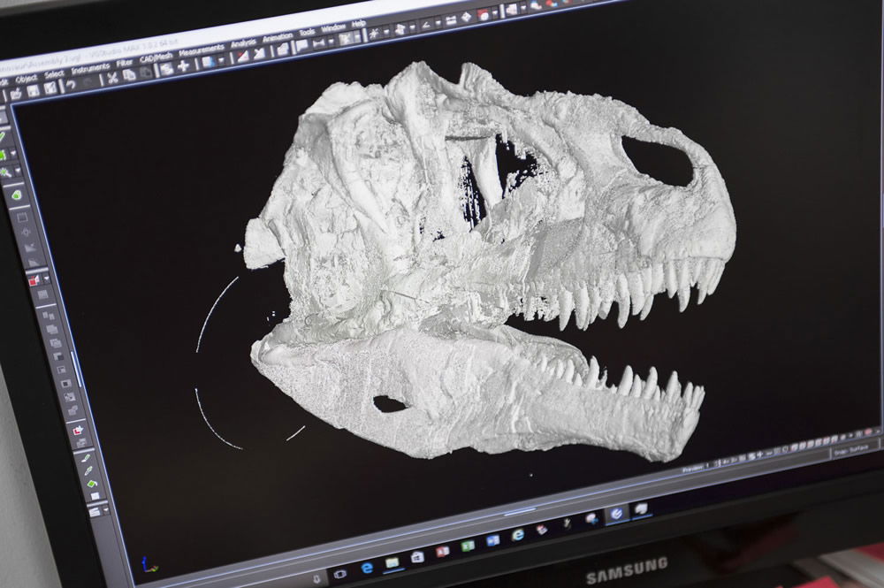
Task: Click the speech bubble annotation icon
Action: (x=302, y=46)
